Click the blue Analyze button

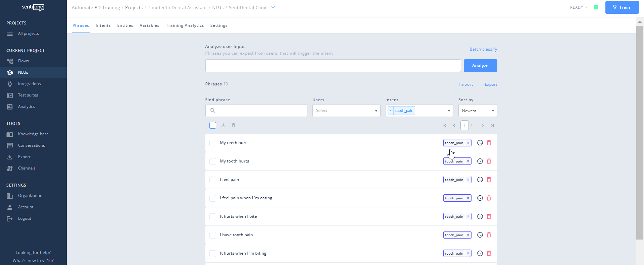(480, 66)
